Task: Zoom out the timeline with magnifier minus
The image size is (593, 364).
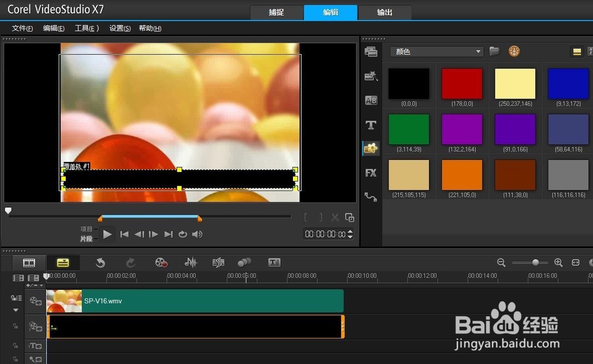Action: pyautogui.click(x=502, y=263)
